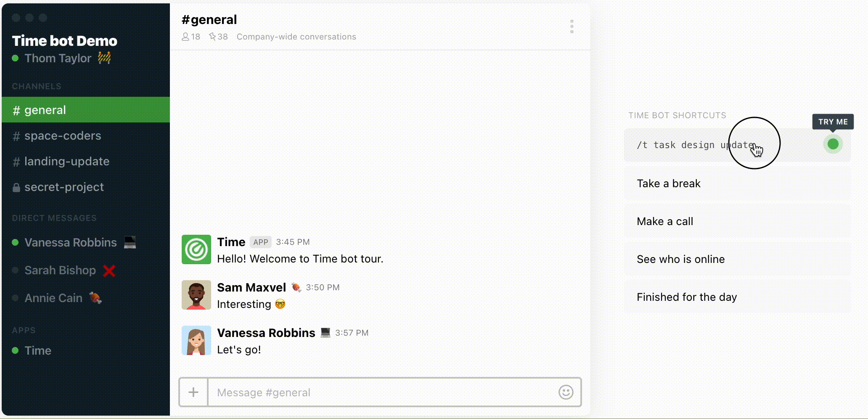Click the plus attachment icon beside message field
This screenshot has height=419, width=868.
coord(193,392)
